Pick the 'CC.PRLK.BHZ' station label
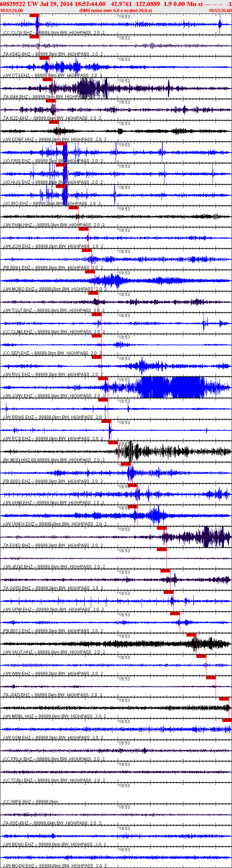 [18, 759]
